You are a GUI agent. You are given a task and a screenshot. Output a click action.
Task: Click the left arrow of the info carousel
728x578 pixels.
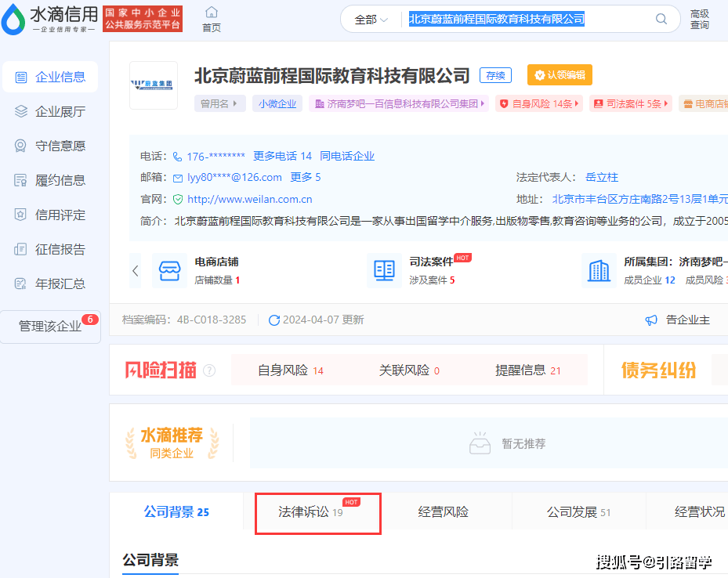pyautogui.click(x=135, y=271)
